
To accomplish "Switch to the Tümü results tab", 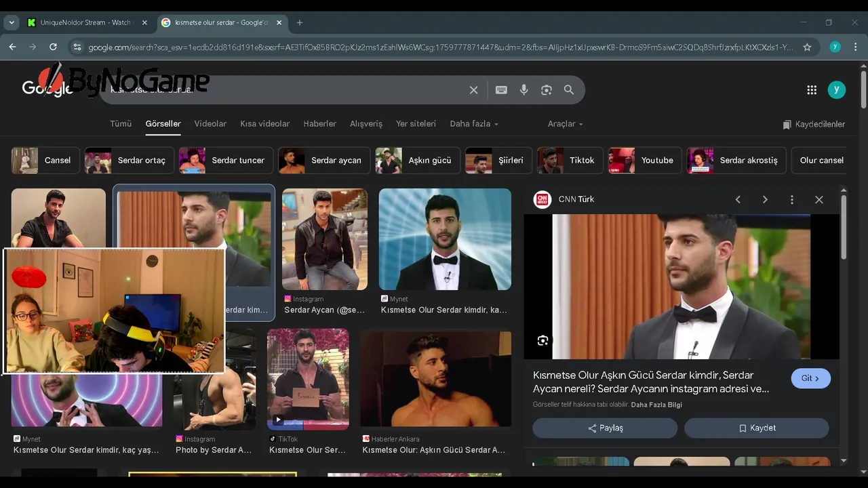I will click(x=121, y=124).
